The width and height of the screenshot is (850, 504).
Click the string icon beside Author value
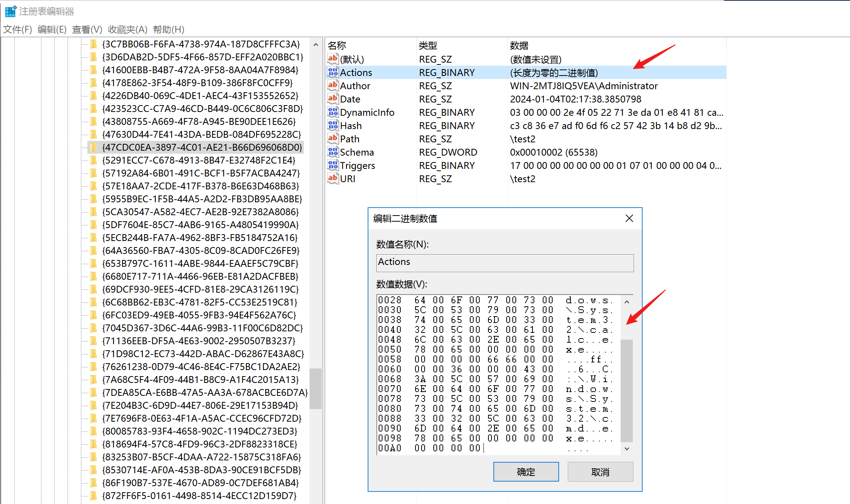tap(333, 85)
